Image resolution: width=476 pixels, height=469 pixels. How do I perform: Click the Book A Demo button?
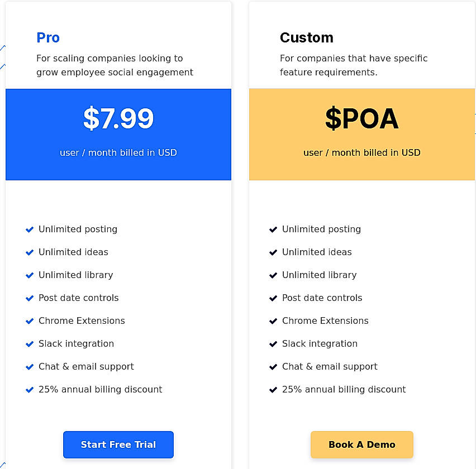362,444
